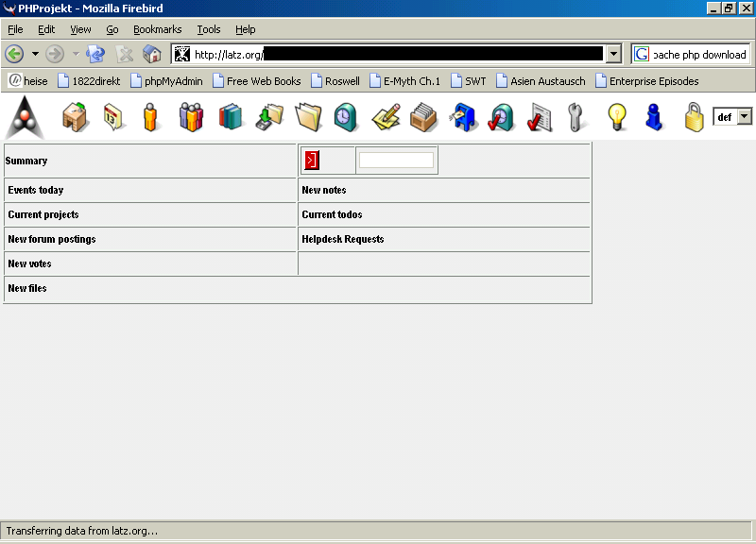Click the summary search text field
This screenshot has width=756, height=544.
click(396, 160)
